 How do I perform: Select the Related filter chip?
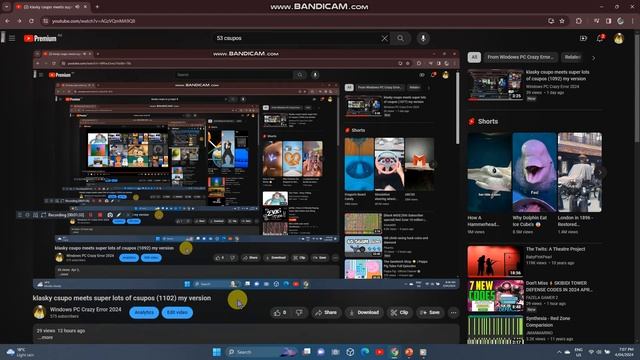572,57
